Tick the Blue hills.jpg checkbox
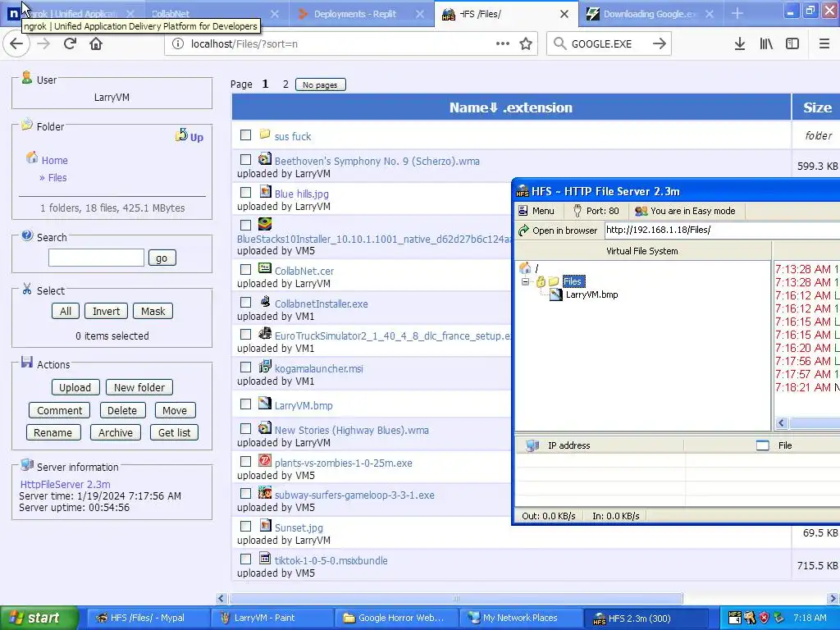840x630 pixels. pyautogui.click(x=245, y=192)
